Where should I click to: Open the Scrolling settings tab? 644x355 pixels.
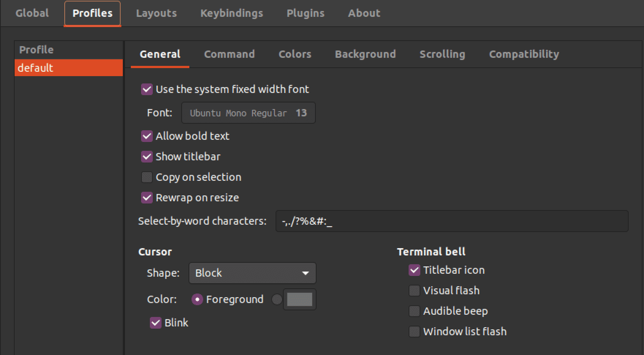tap(442, 54)
